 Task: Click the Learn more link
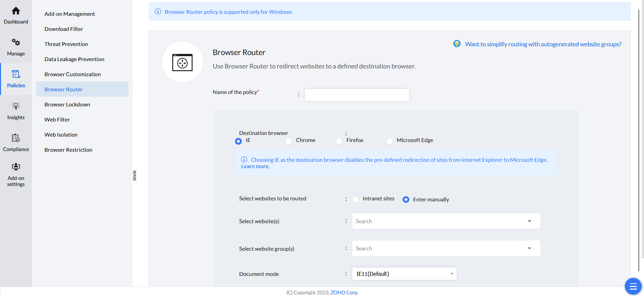coord(255,166)
